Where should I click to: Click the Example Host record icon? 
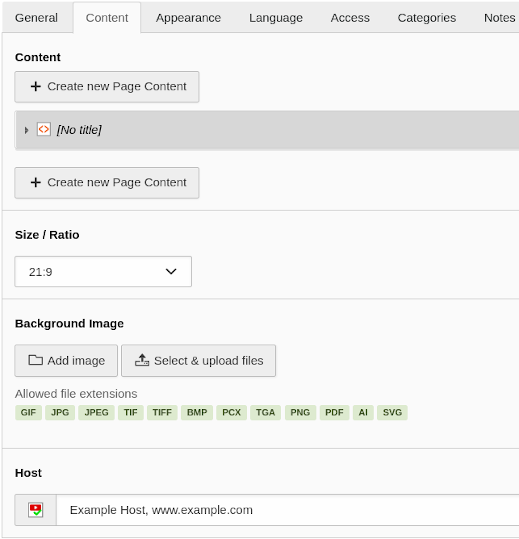pos(35,510)
